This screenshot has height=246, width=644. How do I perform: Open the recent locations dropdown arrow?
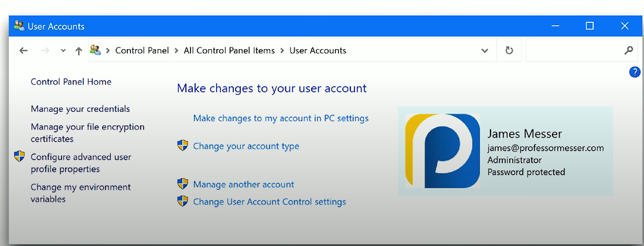pyautogui.click(x=63, y=51)
